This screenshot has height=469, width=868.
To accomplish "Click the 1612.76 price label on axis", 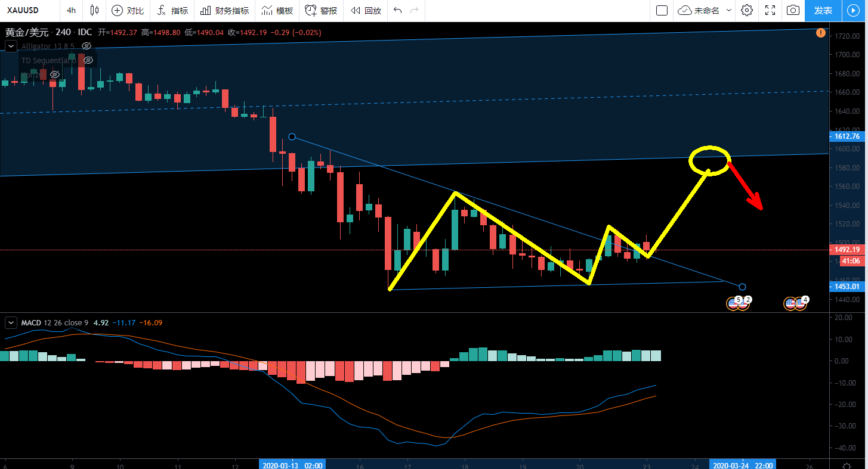I will (x=847, y=136).
